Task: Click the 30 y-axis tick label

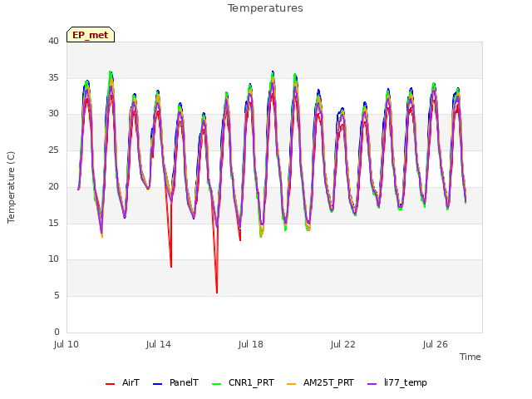Action: coord(53,114)
